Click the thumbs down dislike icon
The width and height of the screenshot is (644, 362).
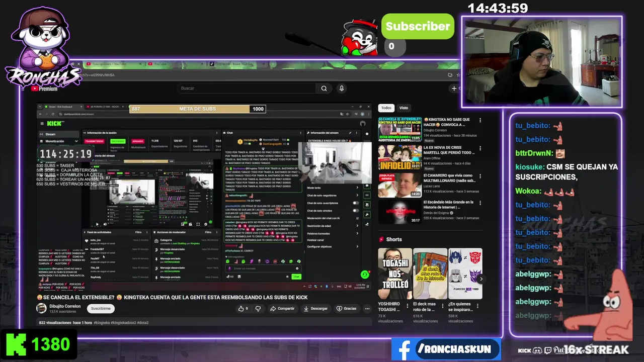[x=258, y=309]
